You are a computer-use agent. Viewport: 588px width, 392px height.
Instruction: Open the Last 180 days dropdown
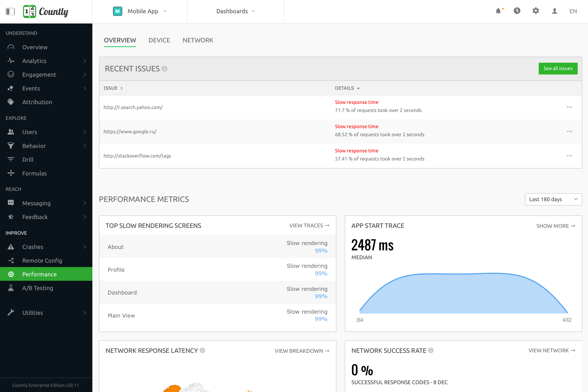[x=553, y=199]
